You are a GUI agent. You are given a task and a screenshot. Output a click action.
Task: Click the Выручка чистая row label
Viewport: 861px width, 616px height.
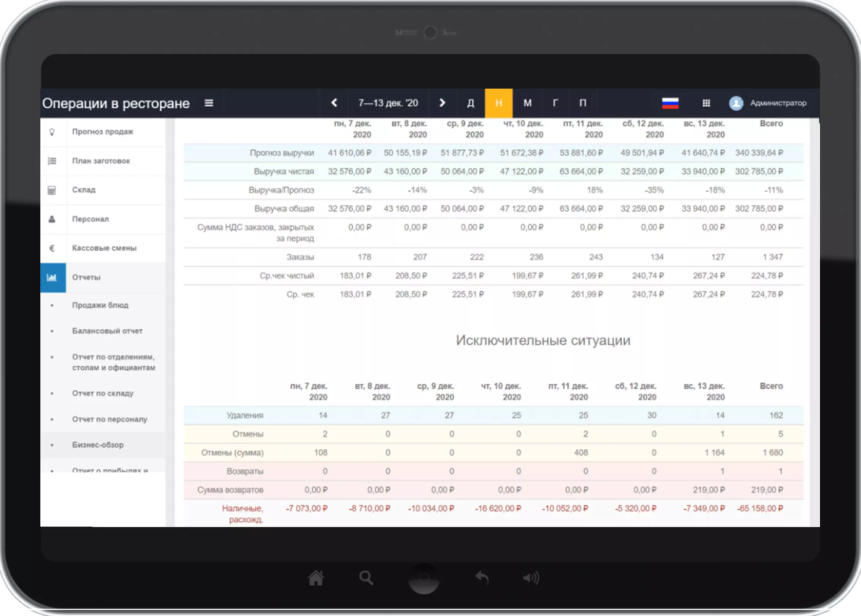point(284,171)
